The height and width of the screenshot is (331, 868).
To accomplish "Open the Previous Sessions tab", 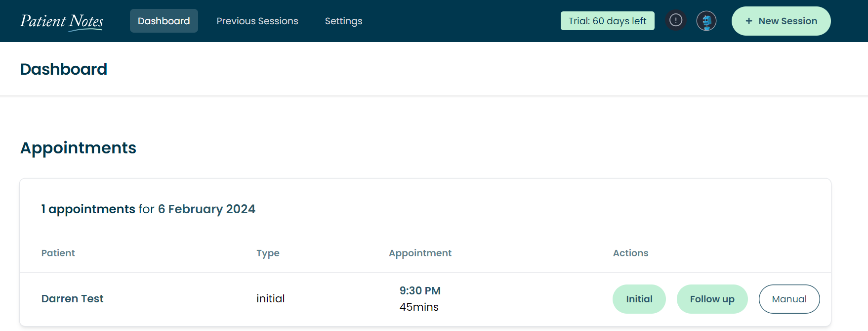I will 257,21.
